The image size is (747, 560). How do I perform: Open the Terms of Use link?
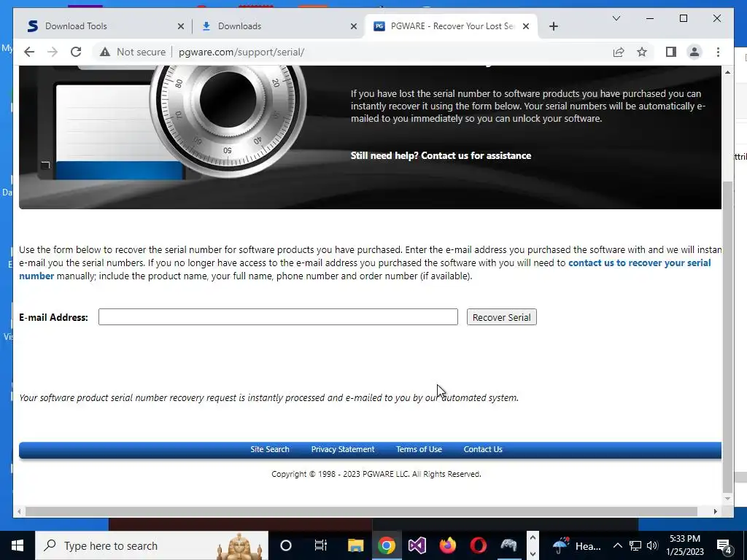tap(419, 449)
